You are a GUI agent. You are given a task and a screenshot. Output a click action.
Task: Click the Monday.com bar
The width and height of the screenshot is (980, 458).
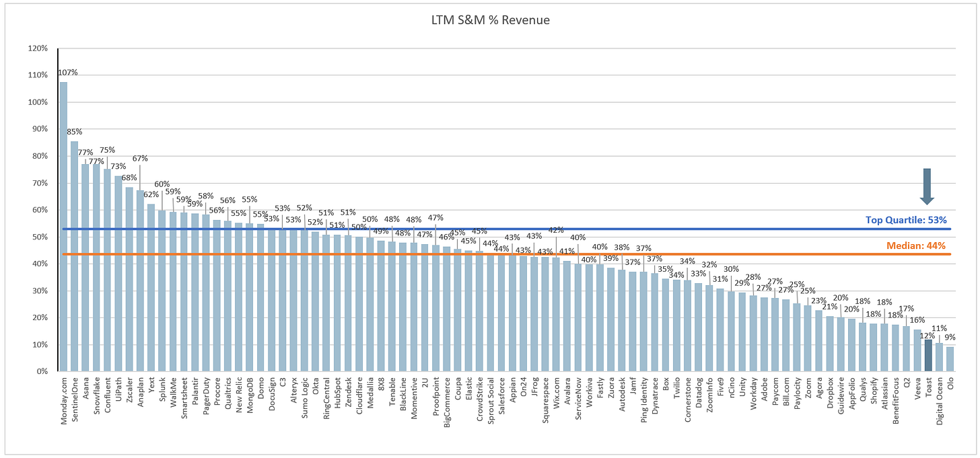point(63,227)
